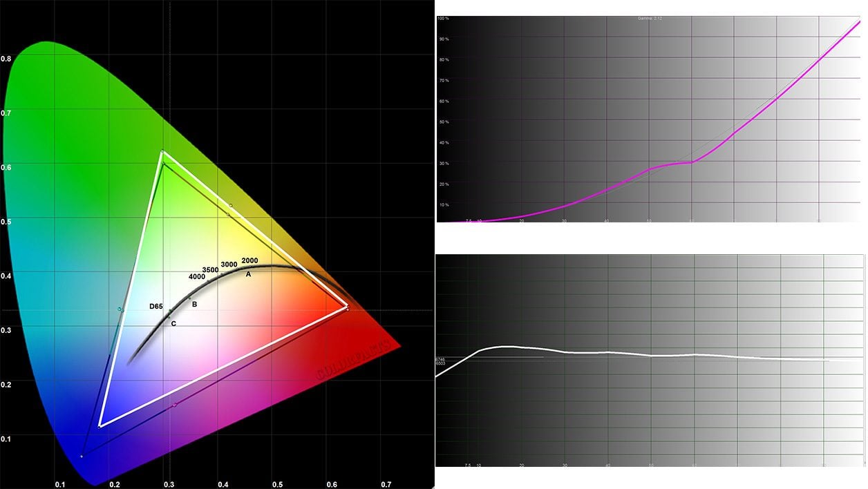This screenshot has height=489, width=868.
Task: Click the 0.4 label on the CIE y-axis
Action: coord(6,276)
